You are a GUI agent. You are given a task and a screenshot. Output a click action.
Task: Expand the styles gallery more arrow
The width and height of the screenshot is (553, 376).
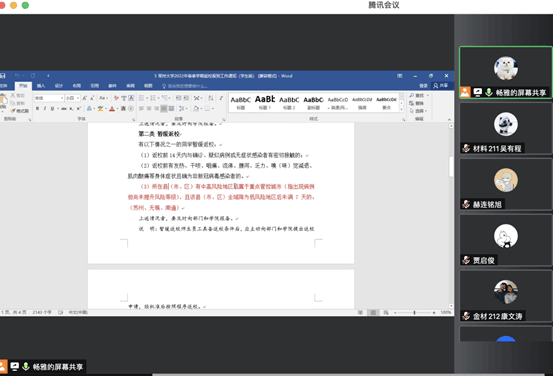pyautogui.click(x=401, y=110)
